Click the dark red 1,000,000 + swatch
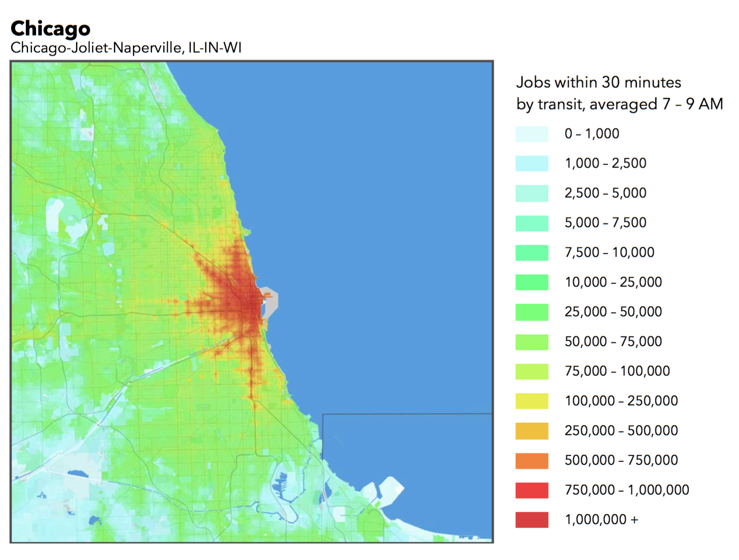This screenshot has width=739, height=560. pyautogui.click(x=532, y=520)
